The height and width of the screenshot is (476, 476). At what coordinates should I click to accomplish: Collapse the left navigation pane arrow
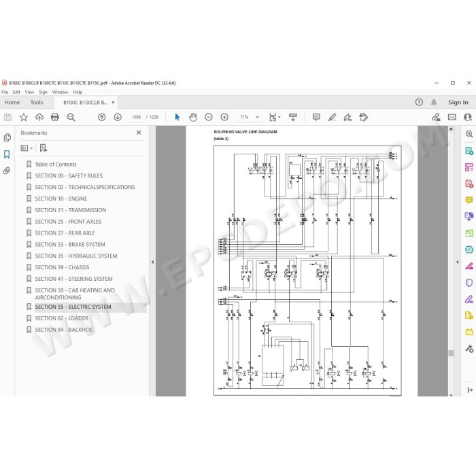pos(152,262)
